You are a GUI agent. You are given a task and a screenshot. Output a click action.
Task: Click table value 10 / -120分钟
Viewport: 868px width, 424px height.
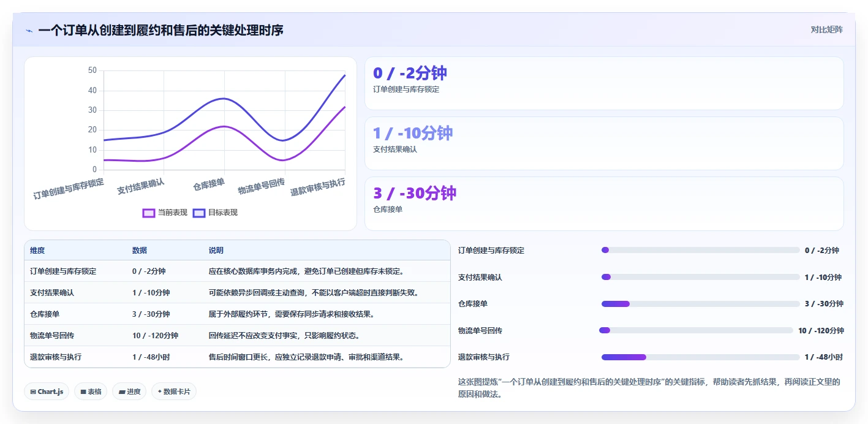point(155,335)
